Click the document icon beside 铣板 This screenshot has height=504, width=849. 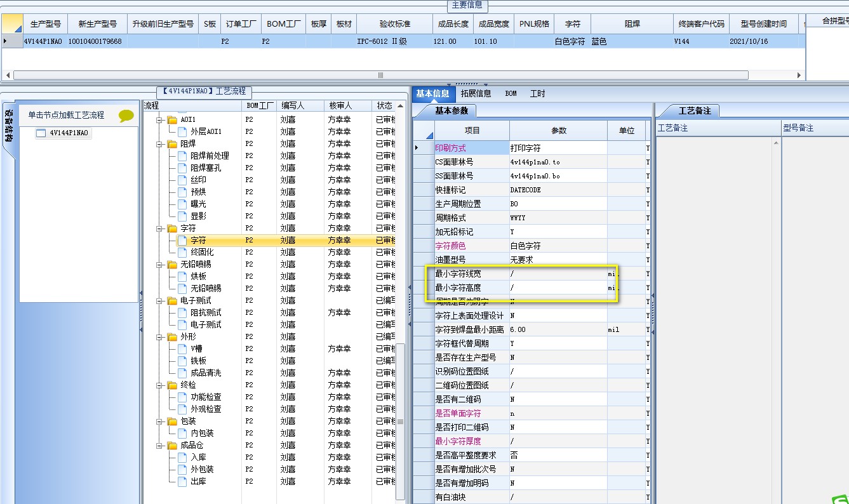pyautogui.click(x=183, y=361)
